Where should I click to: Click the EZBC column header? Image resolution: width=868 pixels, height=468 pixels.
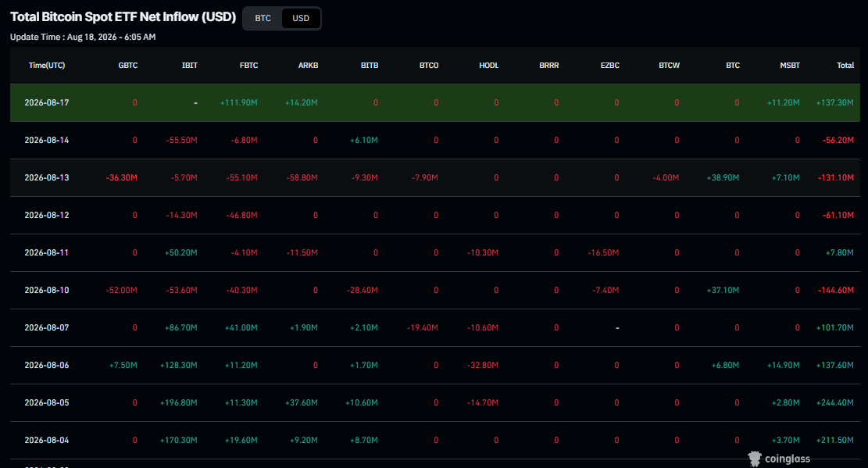click(x=610, y=66)
